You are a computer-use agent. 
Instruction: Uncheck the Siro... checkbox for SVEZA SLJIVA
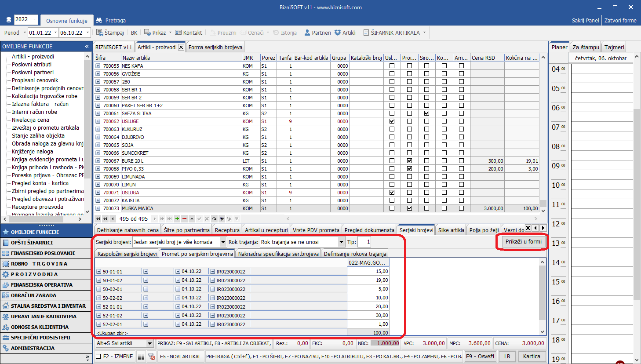tap(426, 113)
